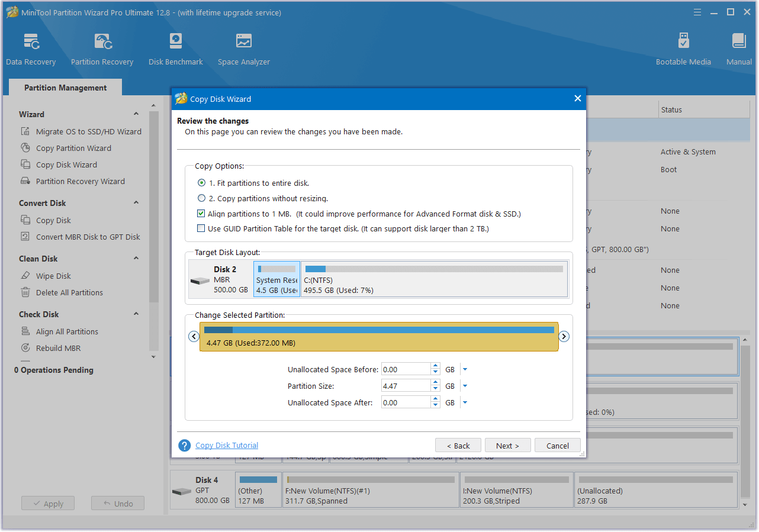Open the Data Recovery tool
Viewport: 759px width, 532px height.
(31, 50)
